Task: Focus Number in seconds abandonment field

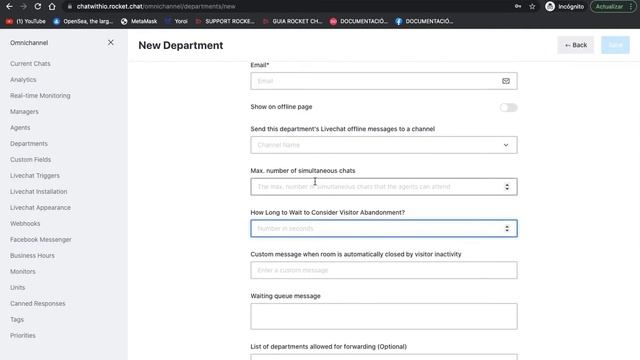Action: 384,229
